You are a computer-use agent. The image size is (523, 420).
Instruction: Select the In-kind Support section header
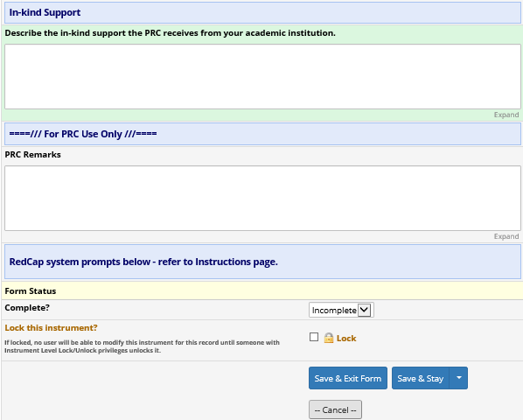coord(262,12)
